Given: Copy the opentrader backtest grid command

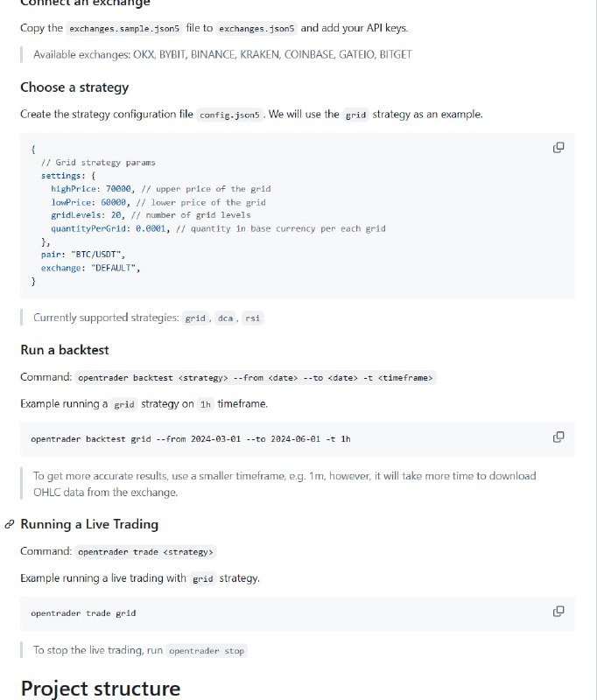Looking at the screenshot, I should point(558,437).
